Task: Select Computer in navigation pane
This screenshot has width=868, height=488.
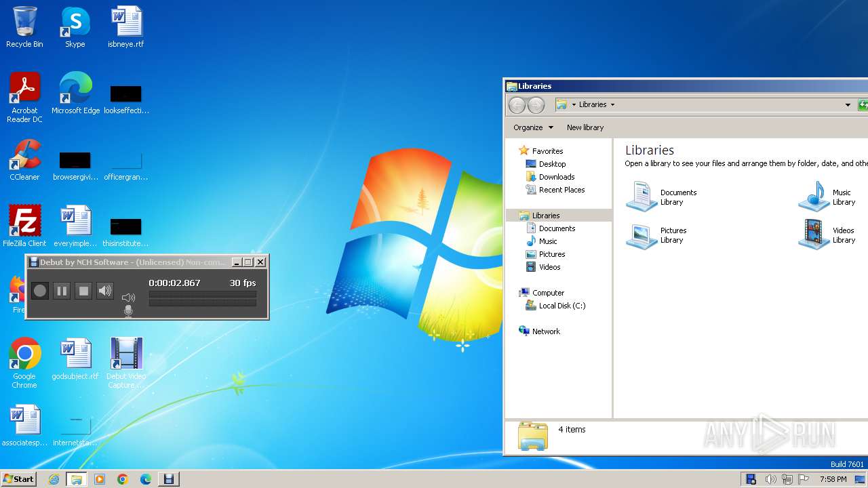Action: click(541, 293)
